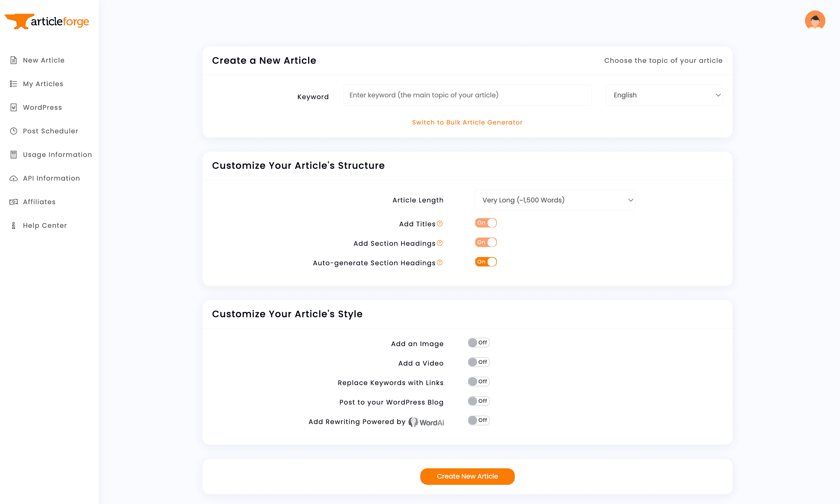Toggle Add Rewriting Powered by WordAi
Image resolution: width=840 pixels, height=504 pixels.
click(x=479, y=420)
